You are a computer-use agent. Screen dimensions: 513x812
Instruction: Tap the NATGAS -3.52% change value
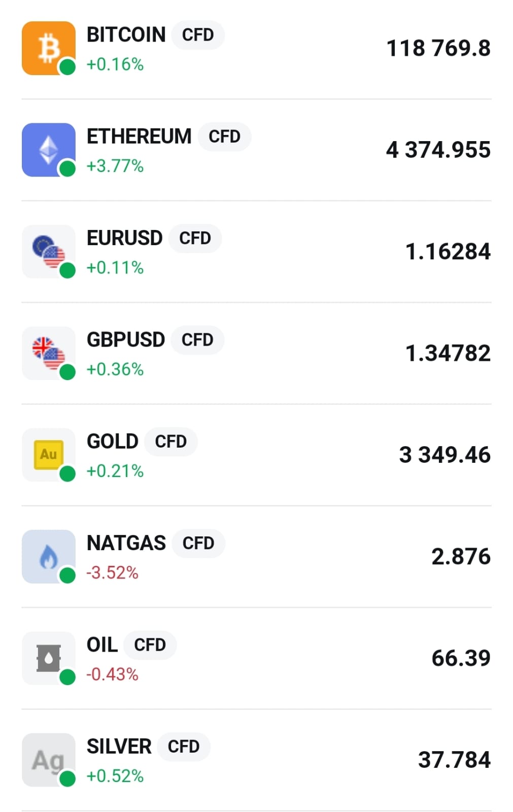(112, 573)
